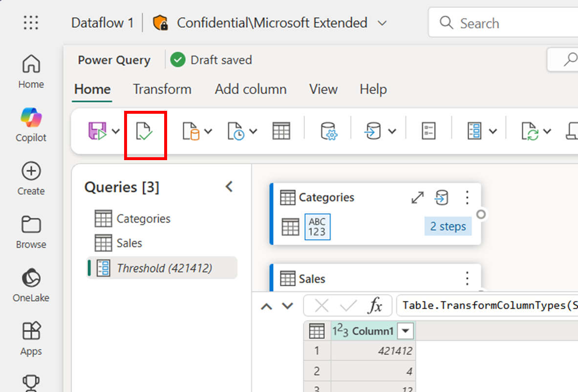Open the Help ribbon tab

(x=373, y=89)
